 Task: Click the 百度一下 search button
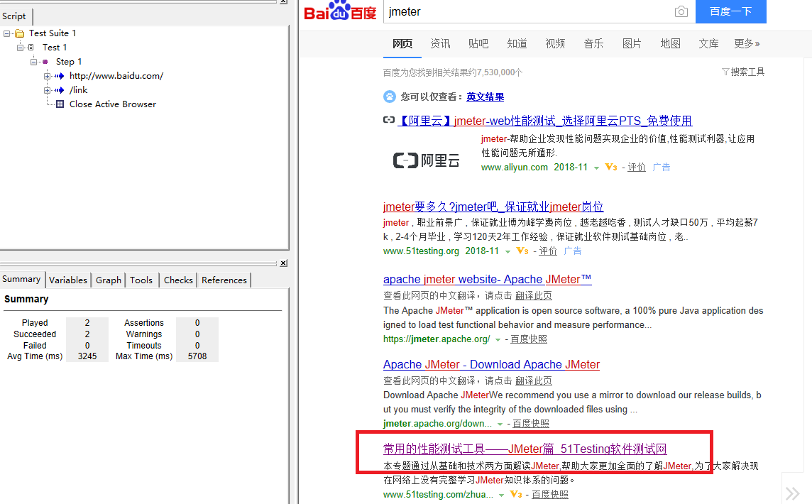(730, 11)
